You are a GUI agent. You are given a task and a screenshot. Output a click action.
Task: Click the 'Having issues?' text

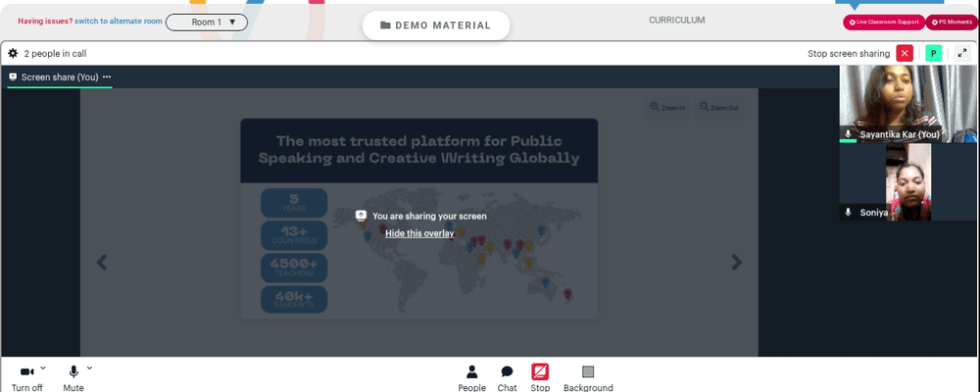point(45,22)
